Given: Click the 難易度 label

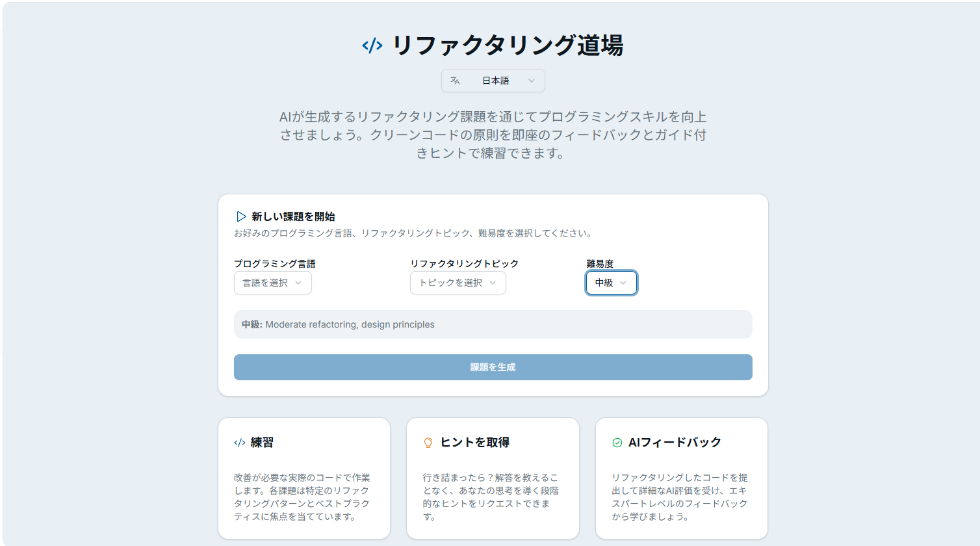Looking at the screenshot, I should (600, 264).
